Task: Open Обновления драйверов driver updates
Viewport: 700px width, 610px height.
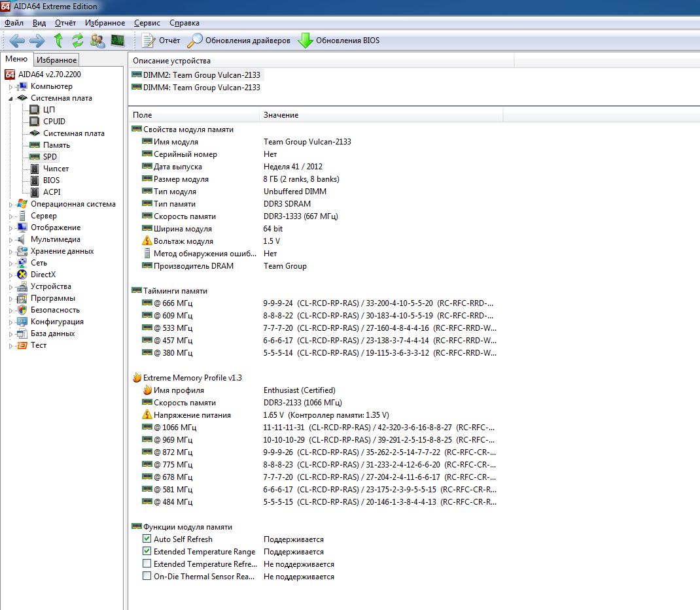Action: click(x=239, y=41)
